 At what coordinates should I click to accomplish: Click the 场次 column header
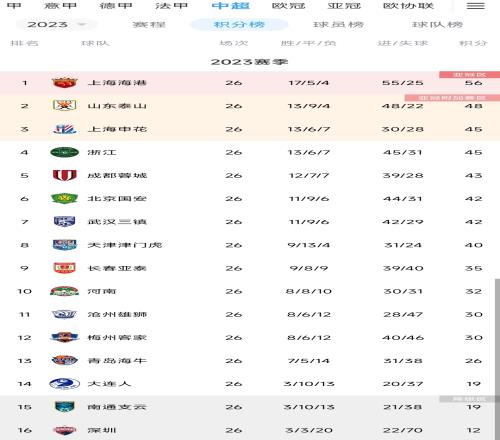234,43
